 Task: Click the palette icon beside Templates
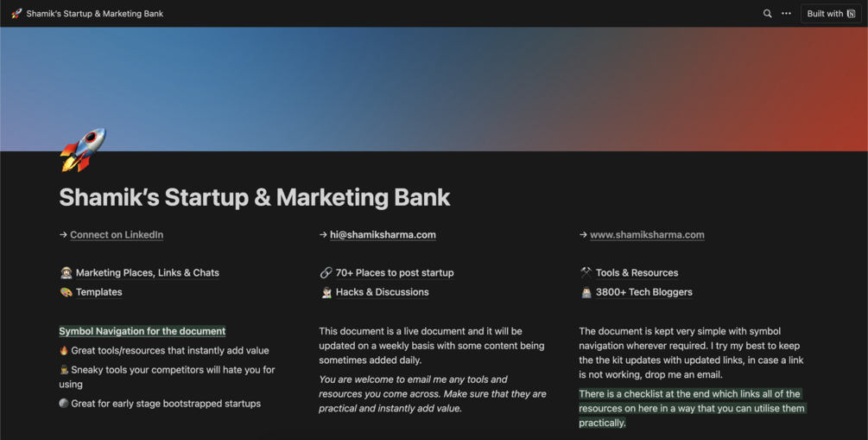click(x=66, y=292)
